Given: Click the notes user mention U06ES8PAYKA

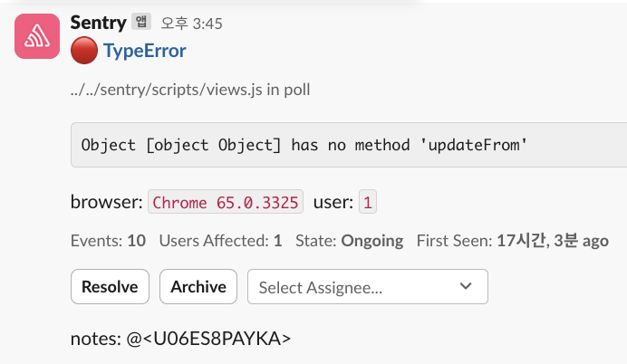Looking at the screenshot, I should 208,339.
